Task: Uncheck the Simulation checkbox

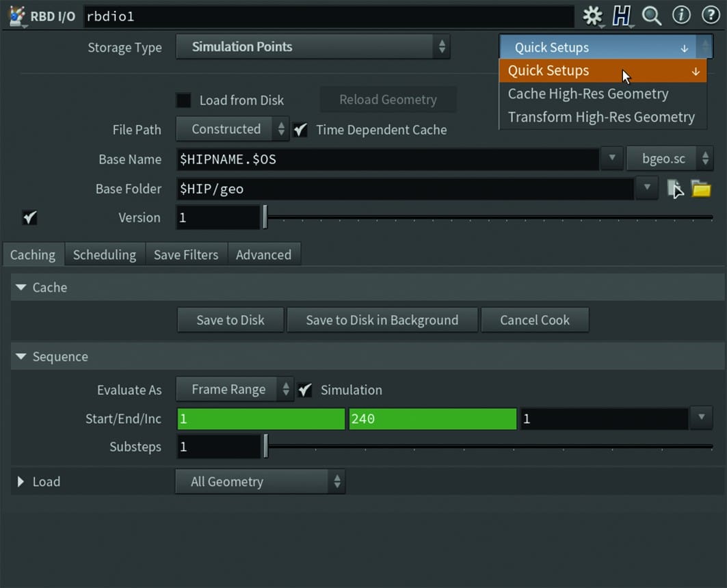Action: [305, 390]
